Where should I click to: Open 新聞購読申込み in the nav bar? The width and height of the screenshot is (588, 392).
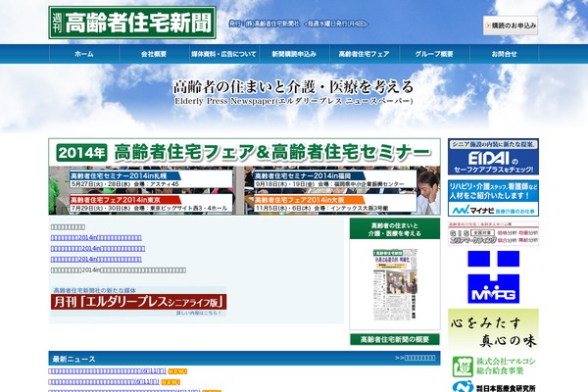coord(294,54)
